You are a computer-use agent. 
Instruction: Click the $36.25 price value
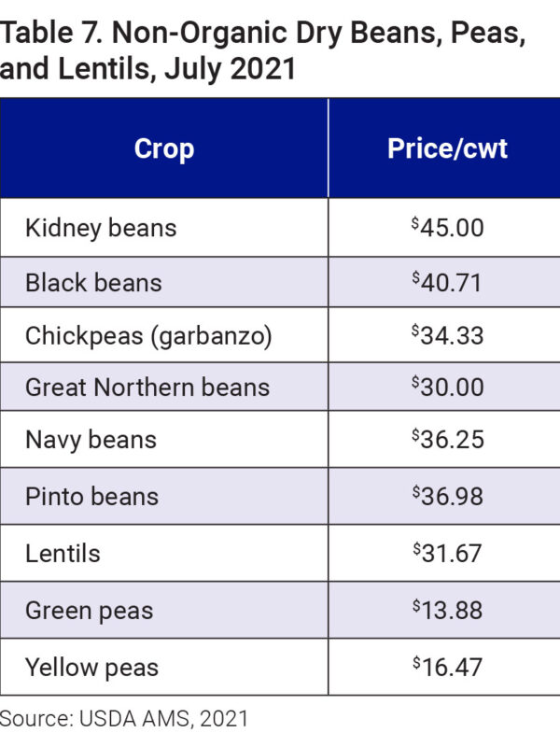tap(447, 439)
